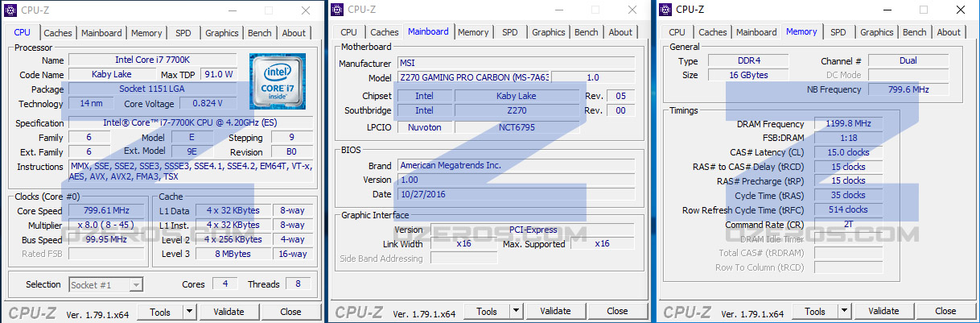Click the tRFC value '514 clocks'

click(x=848, y=209)
